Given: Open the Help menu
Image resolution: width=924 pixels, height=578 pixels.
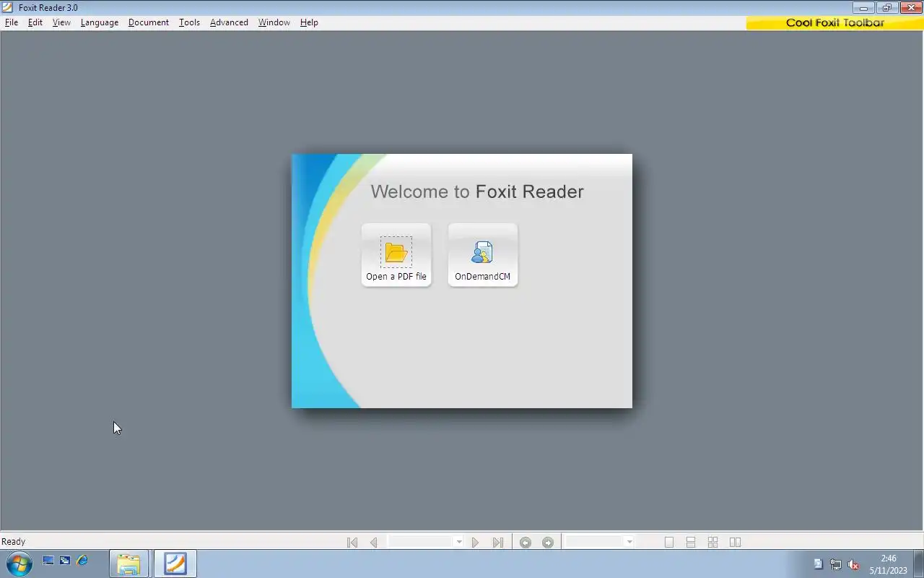Looking at the screenshot, I should 309,22.
